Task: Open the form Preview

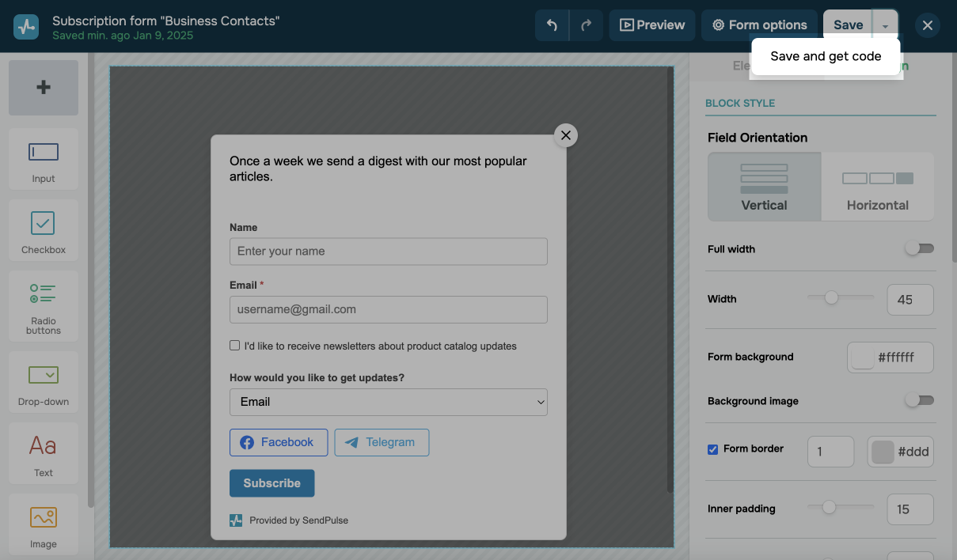Action: click(652, 25)
